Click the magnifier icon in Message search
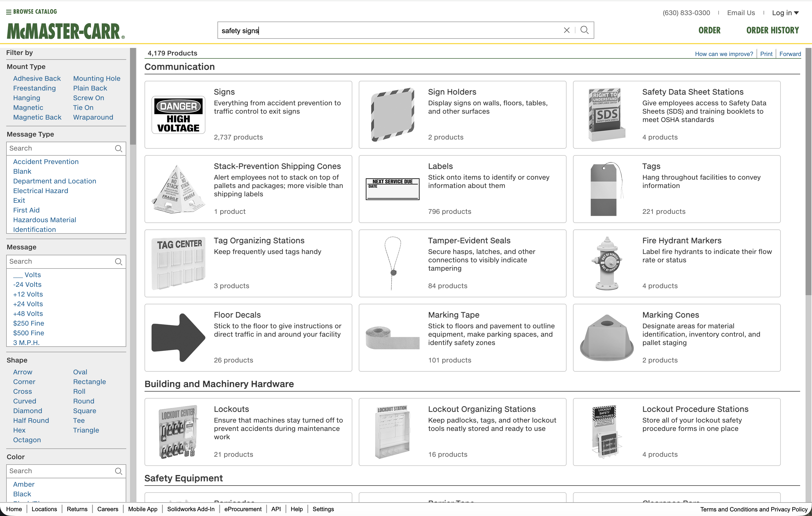 [x=119, y=262]
